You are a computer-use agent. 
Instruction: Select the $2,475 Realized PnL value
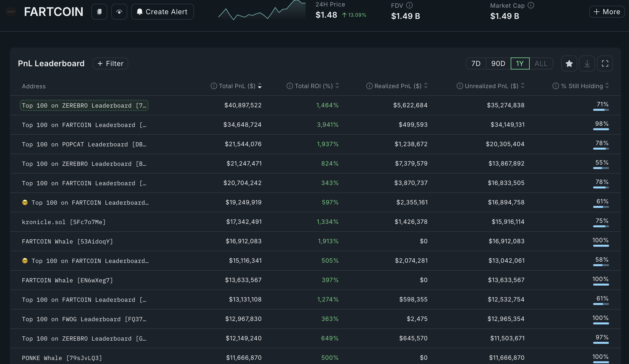(x=417, y=319)
